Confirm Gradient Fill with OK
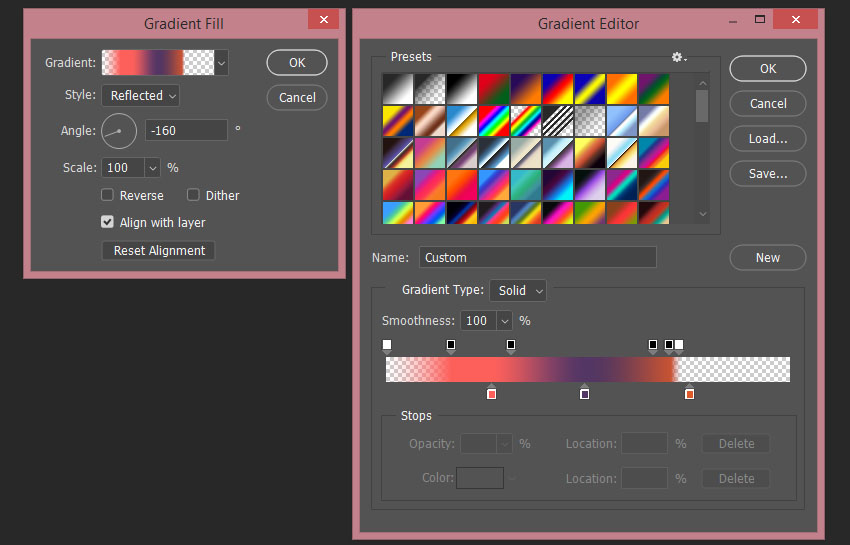 tap(297, 63)
